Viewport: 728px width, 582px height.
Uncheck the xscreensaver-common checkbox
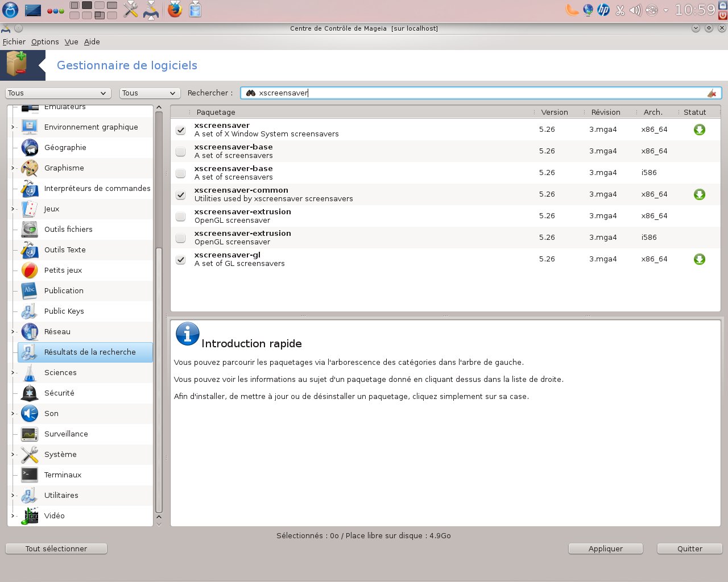point(181,195)
